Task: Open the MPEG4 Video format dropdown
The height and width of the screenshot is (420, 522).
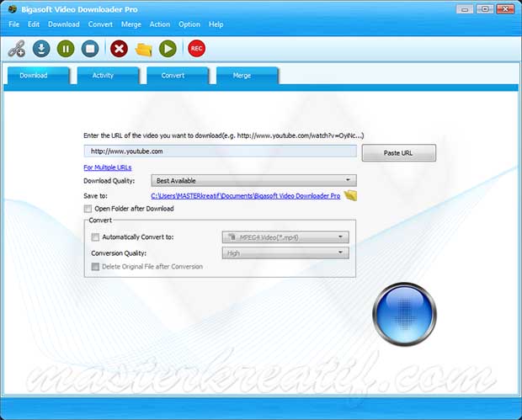Action: [285, 237]
